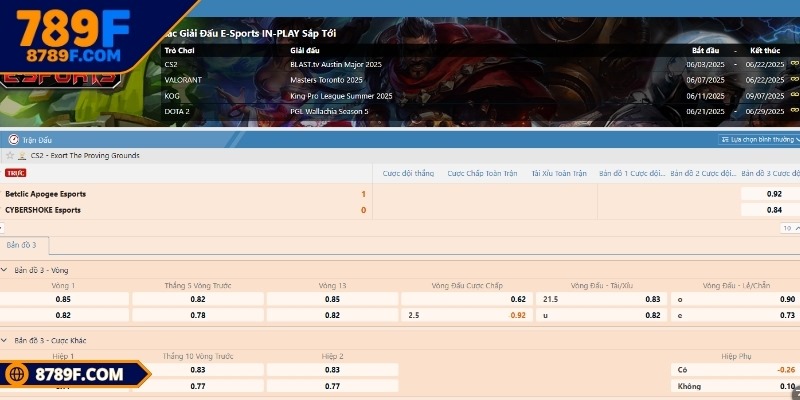The image size is (800, 400).
Task: Switch to the Bản đồ 3 tab
Action: (22, 245)
